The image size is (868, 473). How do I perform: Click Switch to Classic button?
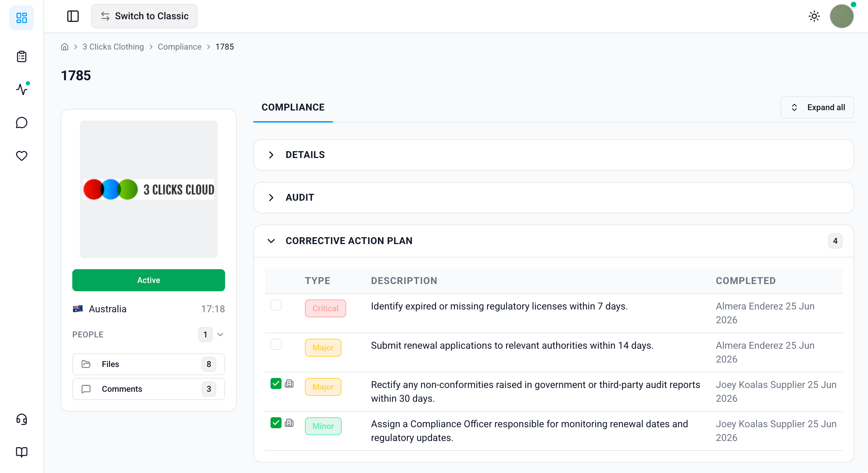[144, 16]
